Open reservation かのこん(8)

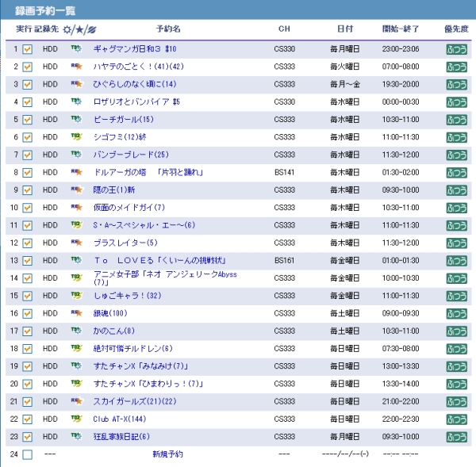click(x=113, y=331)
